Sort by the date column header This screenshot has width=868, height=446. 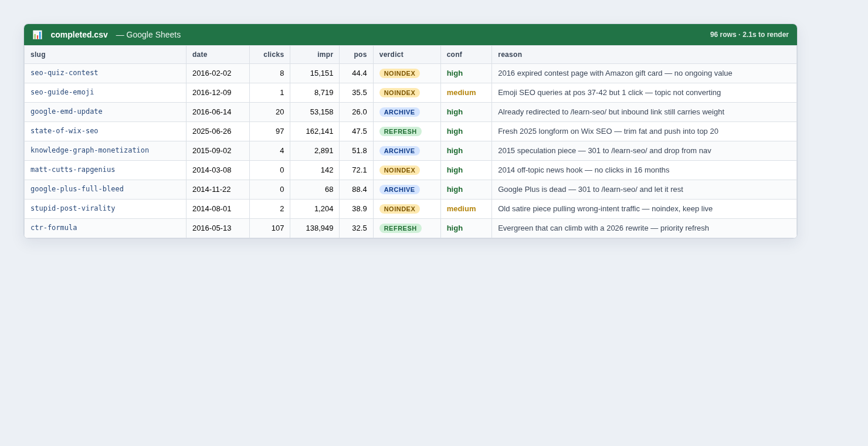199,55
